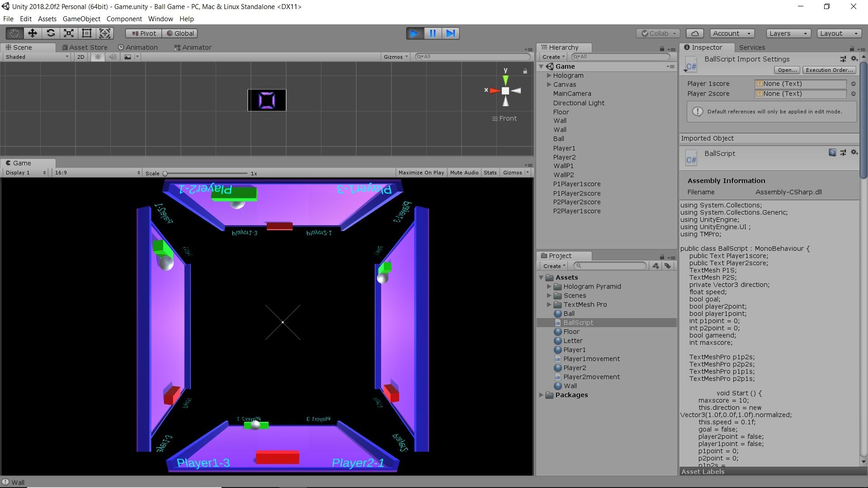The image size is (868, 488).
Task: Expand the Hologram Pyramid folder
Action: pyautogui.click(x=550, y=286)
